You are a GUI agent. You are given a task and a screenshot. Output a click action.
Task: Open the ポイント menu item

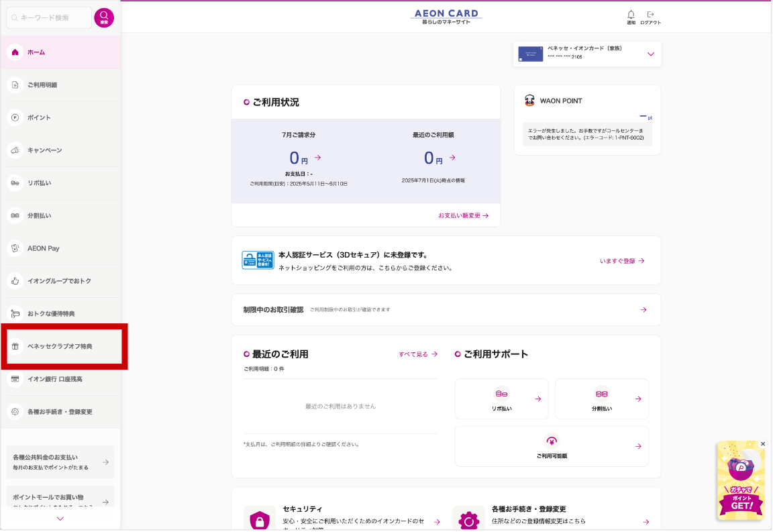pyautogui.click(x=60, y=117)
